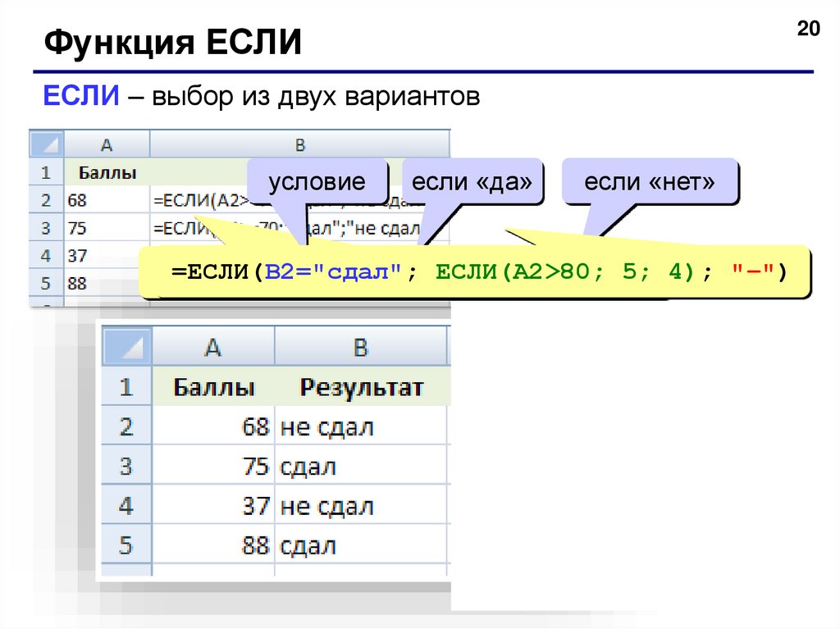Select row 5 header in the Результат spreadsheet
This screenshot has height=629, width=840.
pos(127,545)
